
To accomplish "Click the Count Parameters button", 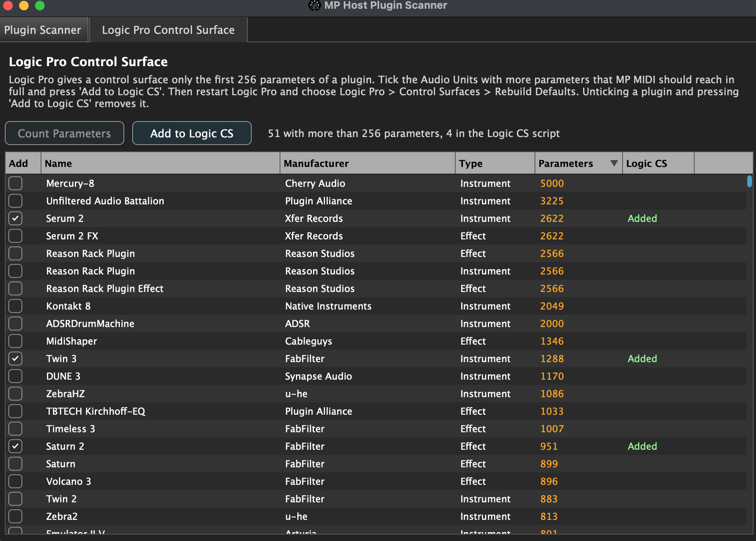I will [x=65, y=133].
